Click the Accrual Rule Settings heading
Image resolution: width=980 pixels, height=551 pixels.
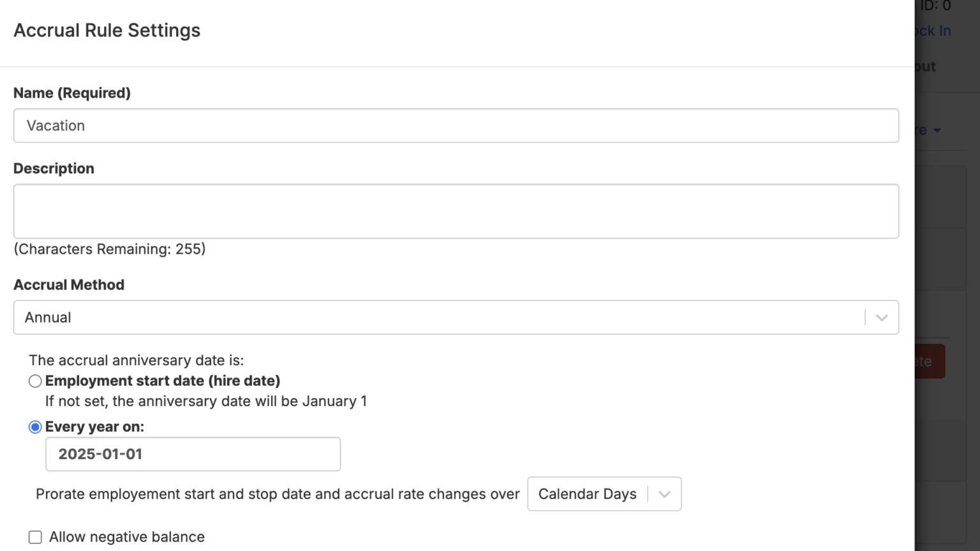pyautogui.click(x=107, y=31)
